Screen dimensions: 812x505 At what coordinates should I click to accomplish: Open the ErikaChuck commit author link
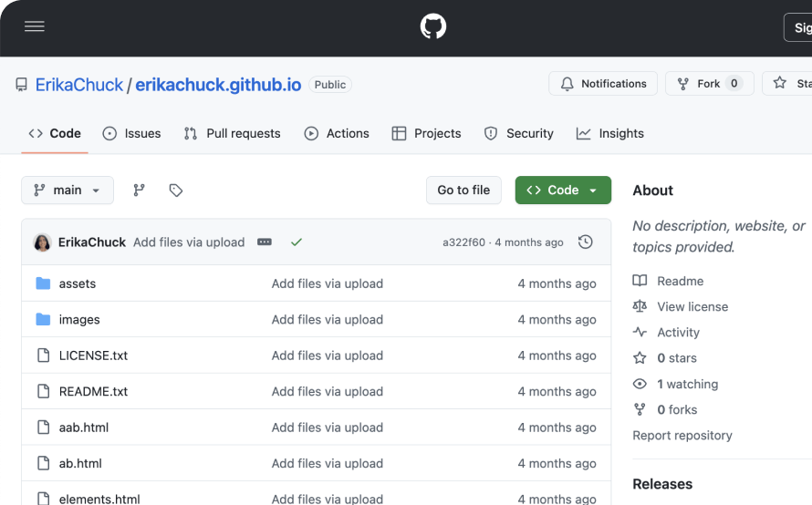tap(91, 242)
